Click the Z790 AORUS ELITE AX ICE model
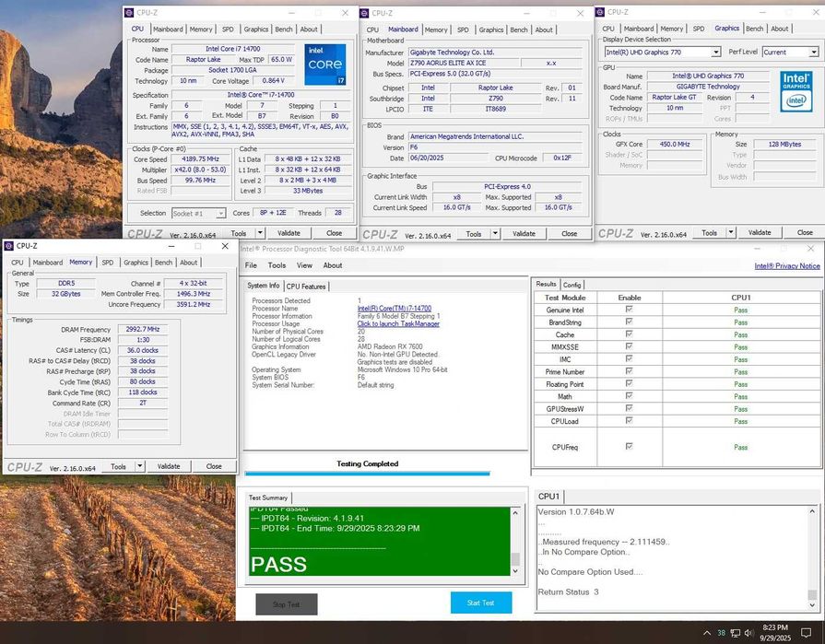The image size is (825, 644). coord(464,63)
